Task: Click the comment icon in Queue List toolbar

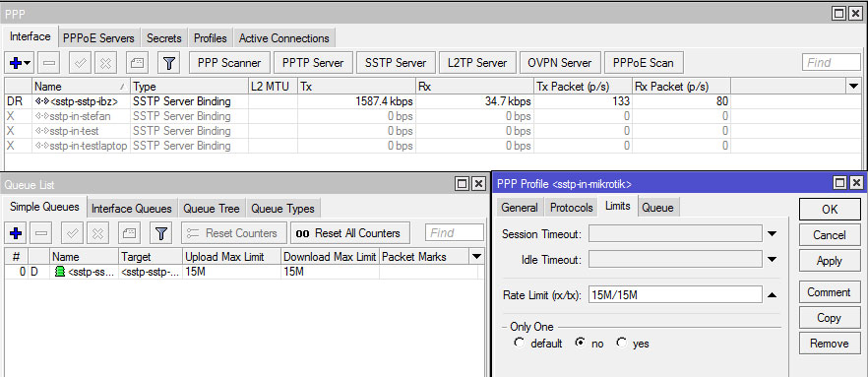Action: (x=129, y=233)
